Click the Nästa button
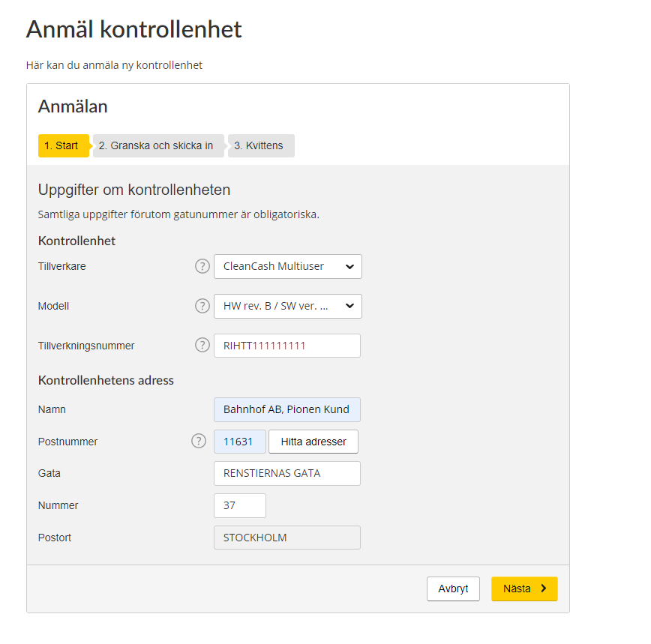 [x=524, y=589]
